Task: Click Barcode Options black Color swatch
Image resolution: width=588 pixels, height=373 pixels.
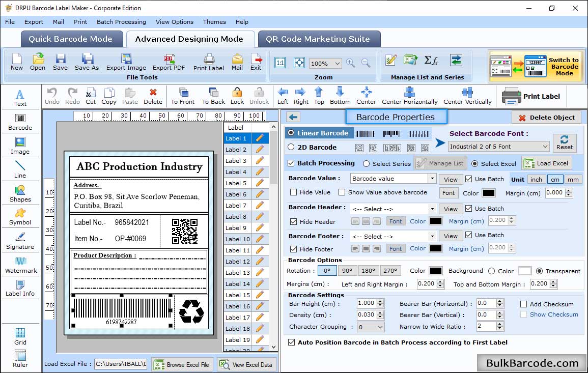Action: [x=435, y=271]
